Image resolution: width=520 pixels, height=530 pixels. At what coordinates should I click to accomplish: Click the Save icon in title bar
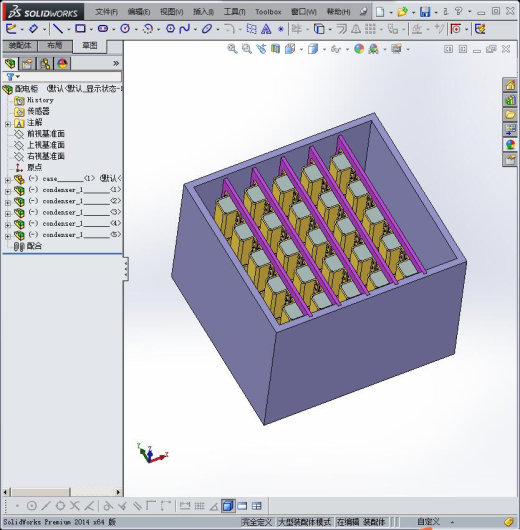click(425, 12)
